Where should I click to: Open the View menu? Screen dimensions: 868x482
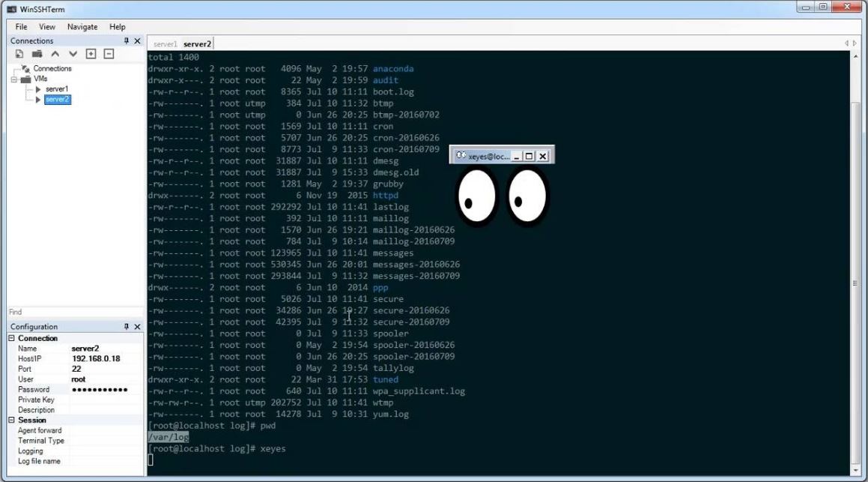(x=47, y=26)
